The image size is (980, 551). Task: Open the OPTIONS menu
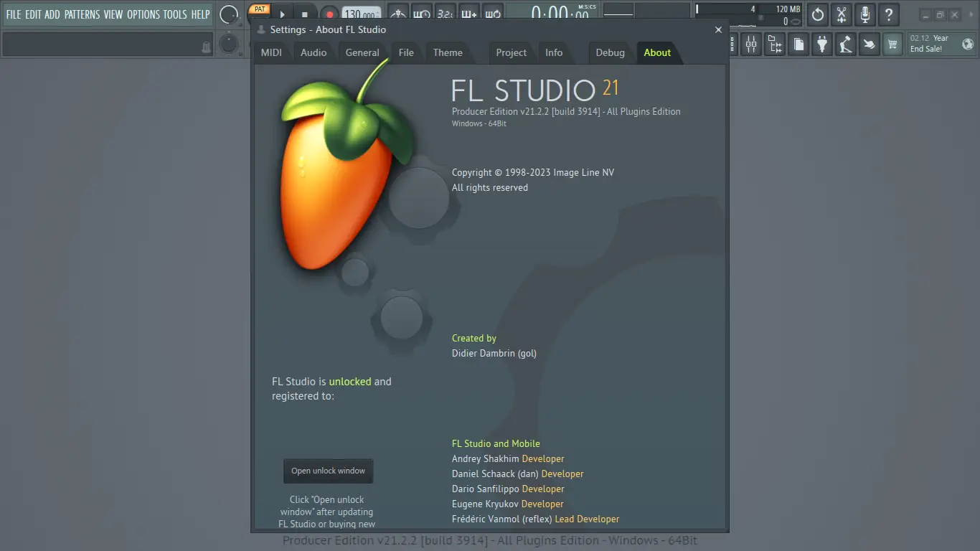(x=143, y=14)
